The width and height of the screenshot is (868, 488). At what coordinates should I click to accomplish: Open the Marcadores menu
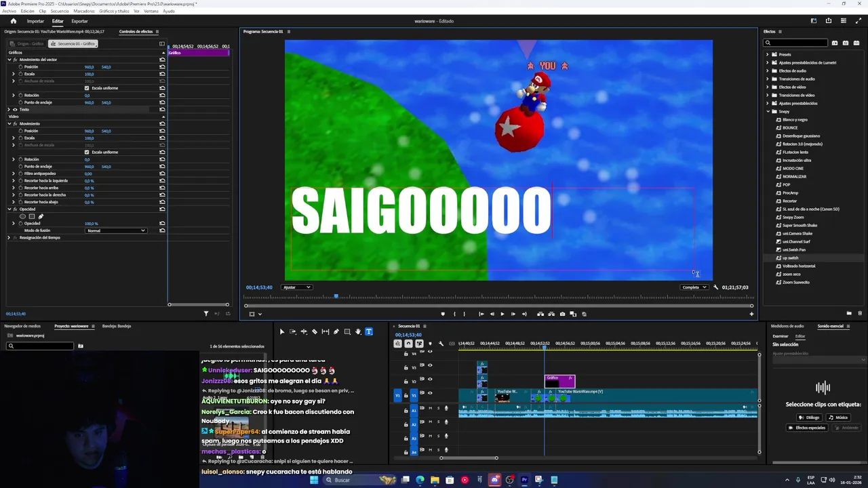pos(84,11)
